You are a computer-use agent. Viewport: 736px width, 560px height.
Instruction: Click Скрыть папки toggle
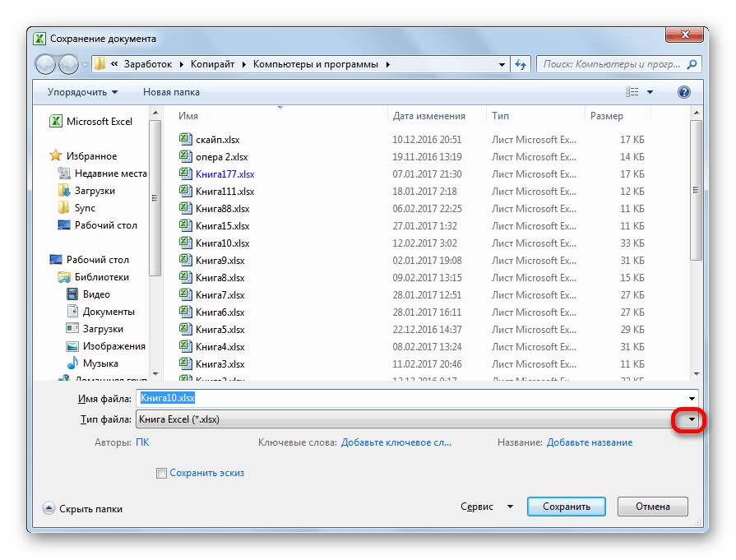(82, 509)
